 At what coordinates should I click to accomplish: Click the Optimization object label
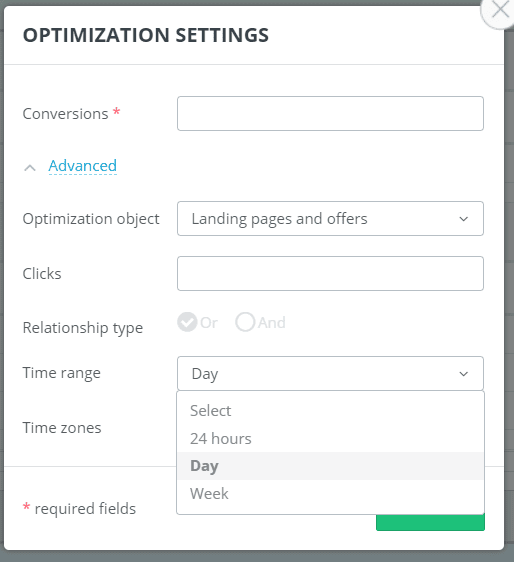(91, 219)
